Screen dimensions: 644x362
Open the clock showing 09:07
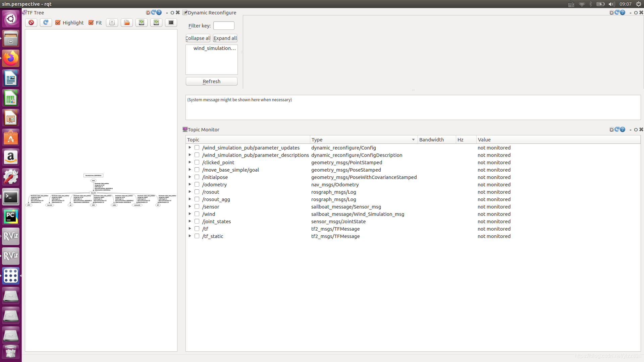(626, 4)
